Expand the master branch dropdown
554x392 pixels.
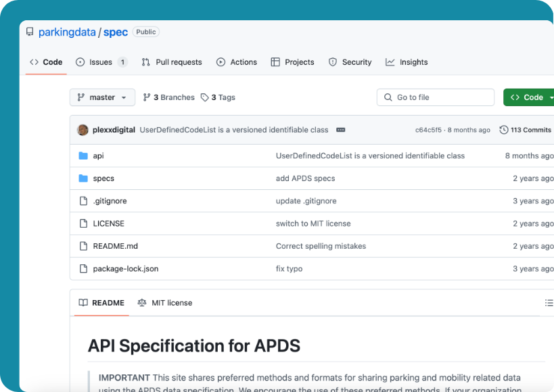[102, 97]
